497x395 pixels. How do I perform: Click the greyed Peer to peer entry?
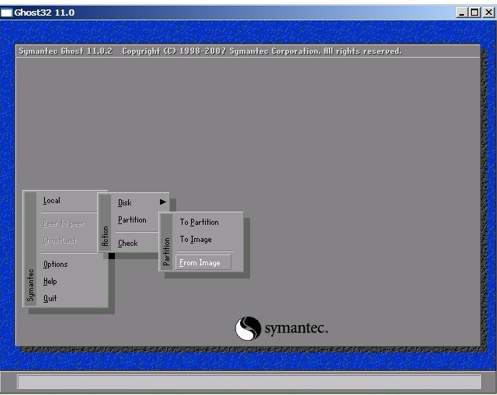(64, 223)
